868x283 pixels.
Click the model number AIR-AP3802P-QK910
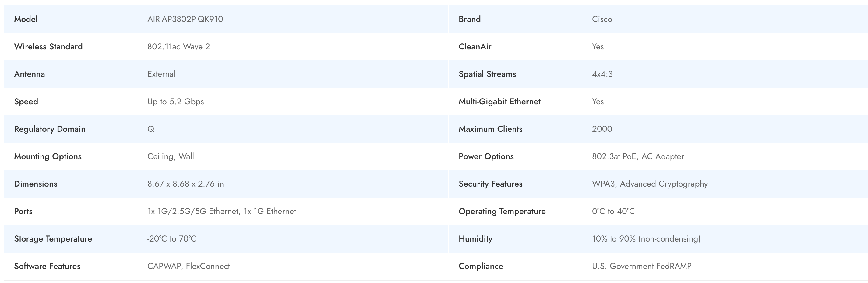pos(185,19)
